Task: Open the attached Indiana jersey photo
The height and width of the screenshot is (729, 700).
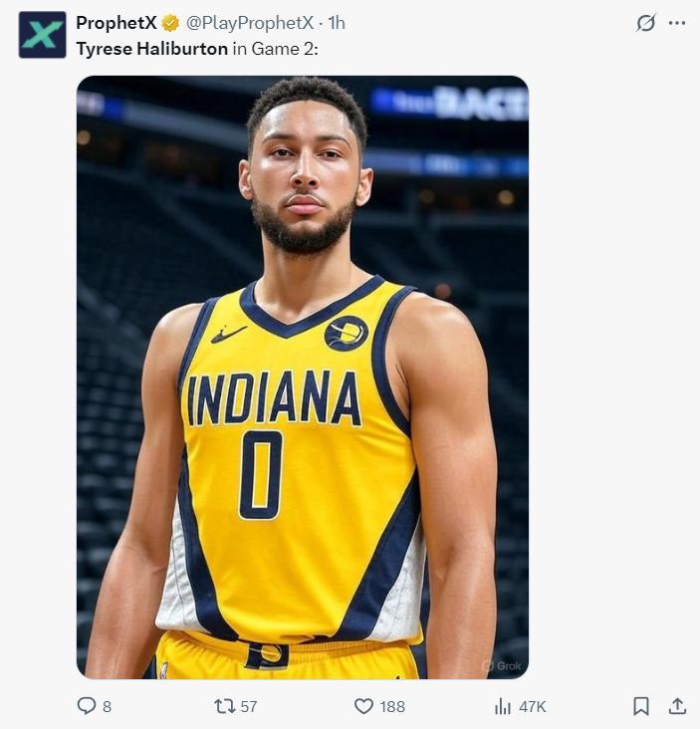Action: [x=303, y=376]
